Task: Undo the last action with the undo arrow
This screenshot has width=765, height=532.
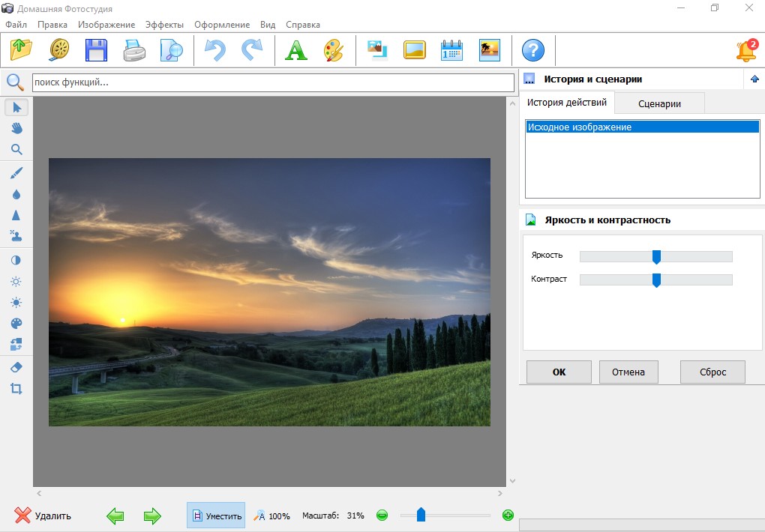Action: point(214,50)
